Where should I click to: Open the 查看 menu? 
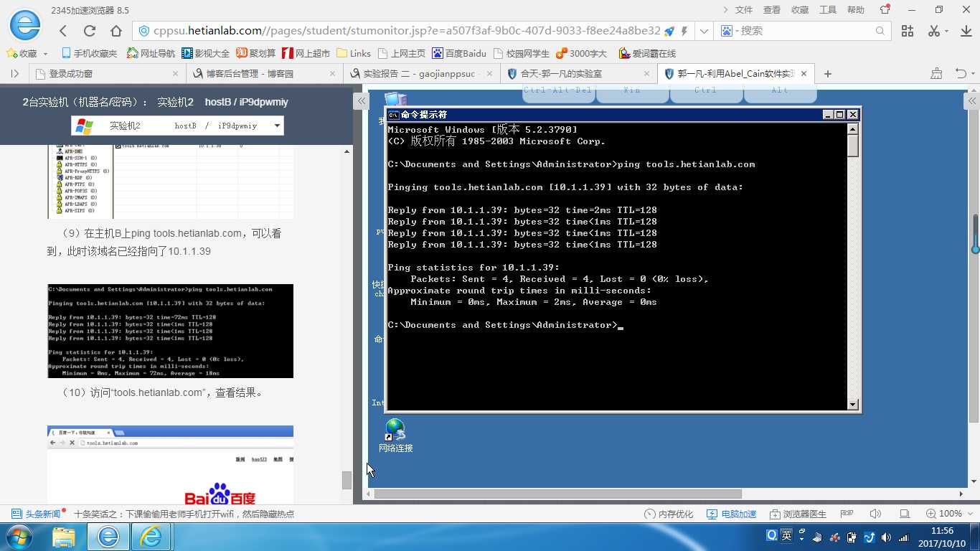(772, 10)
